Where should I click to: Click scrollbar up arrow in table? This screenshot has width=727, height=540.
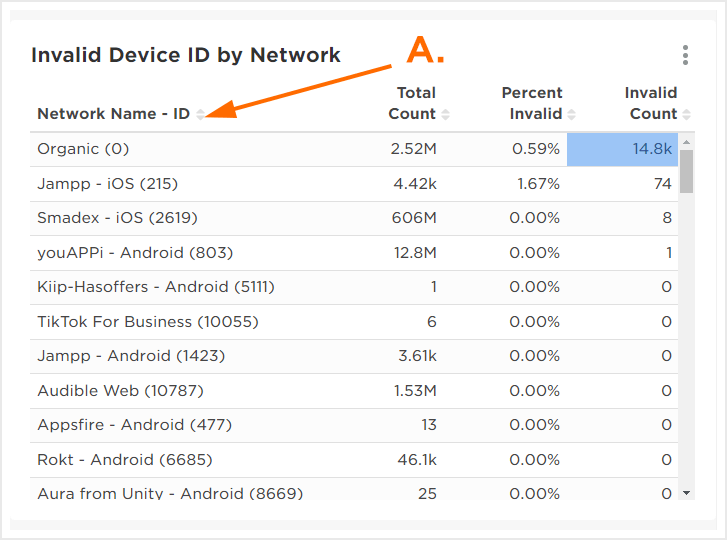click(686, 142)
